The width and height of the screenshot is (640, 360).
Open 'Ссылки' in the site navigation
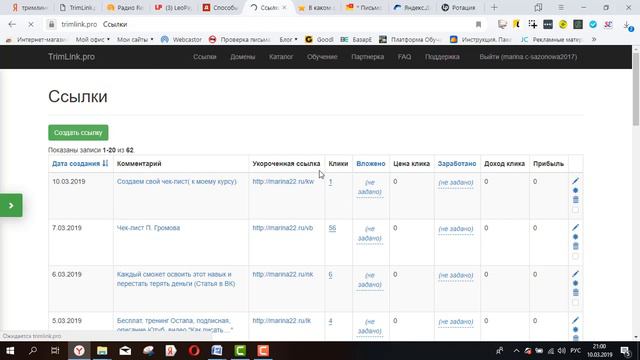(x=204, y=57)
